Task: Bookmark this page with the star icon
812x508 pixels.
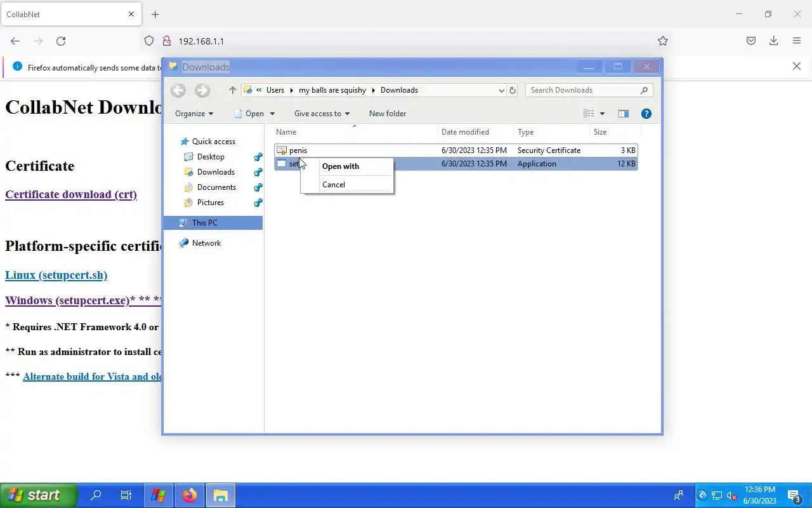Action: 663,41
